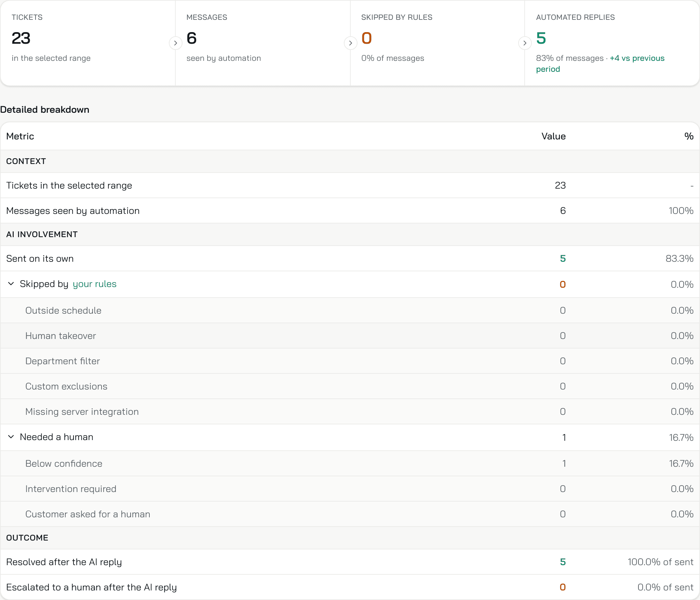Screen dimensions: 700x600
Task: Click '100.0% of sent' value
Action: [x=660, y=562]
